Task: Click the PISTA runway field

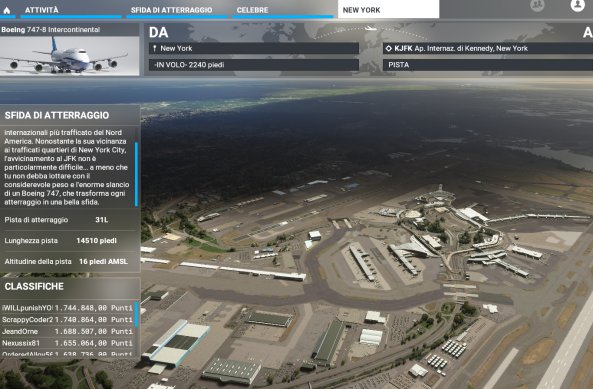Action: click(488, 65)
